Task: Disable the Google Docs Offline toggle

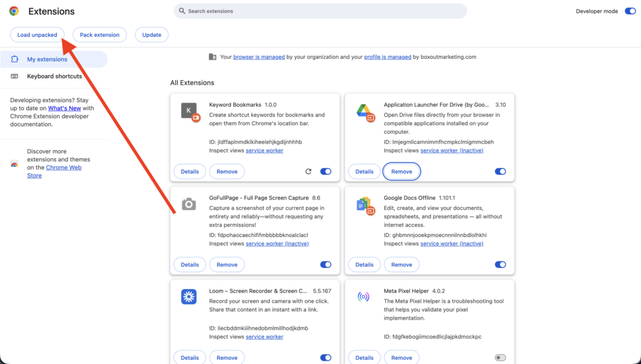Action: 500,265
